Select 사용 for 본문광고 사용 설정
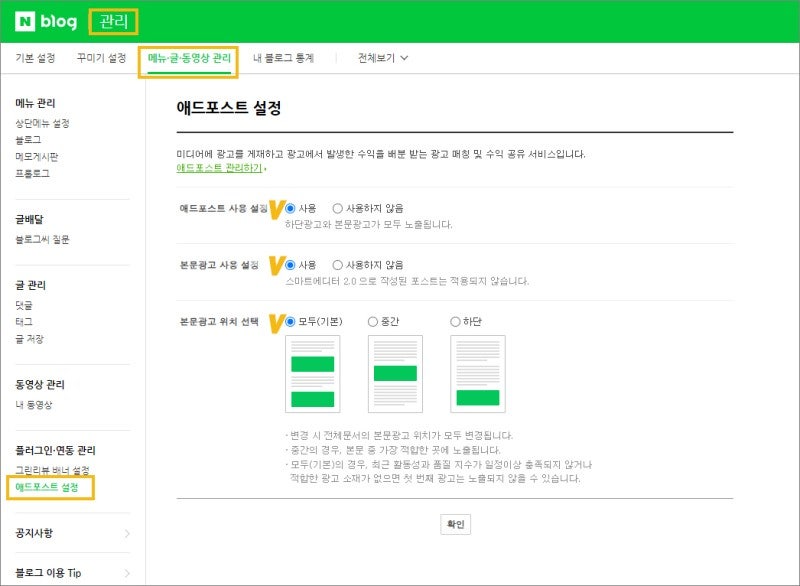The width and height of the screenshot is (800, 586). coord(291,265)
